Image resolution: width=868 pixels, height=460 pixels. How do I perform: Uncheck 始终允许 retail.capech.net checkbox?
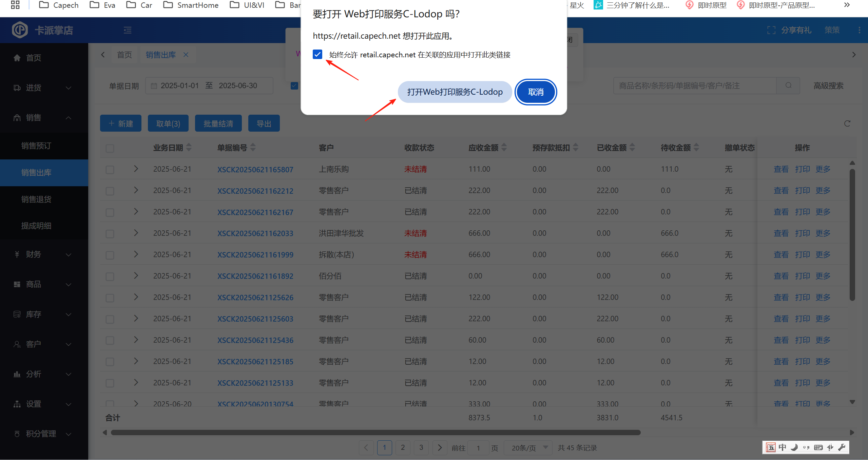317,54
